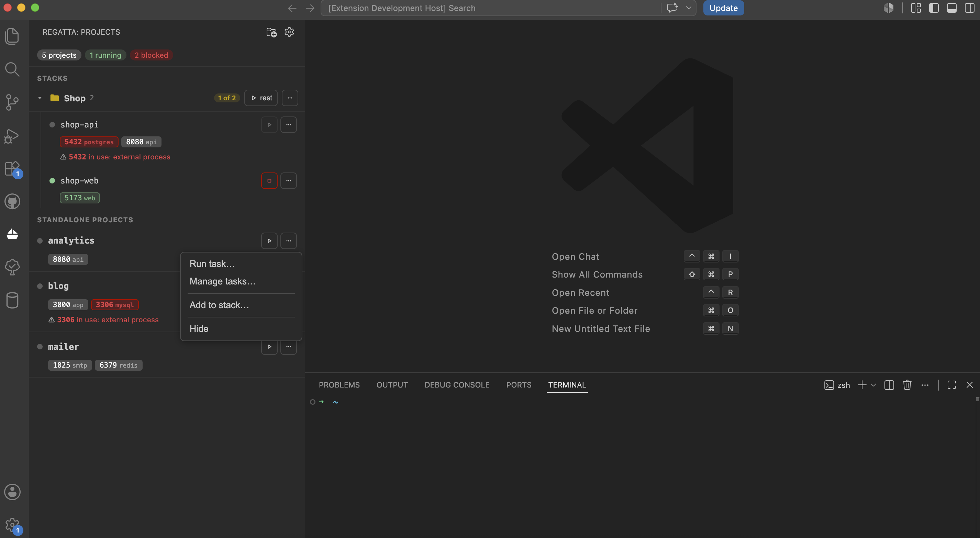Switch to the Output tab
Image resolution: width=980 pixels, height=538 pixels.
392,385
